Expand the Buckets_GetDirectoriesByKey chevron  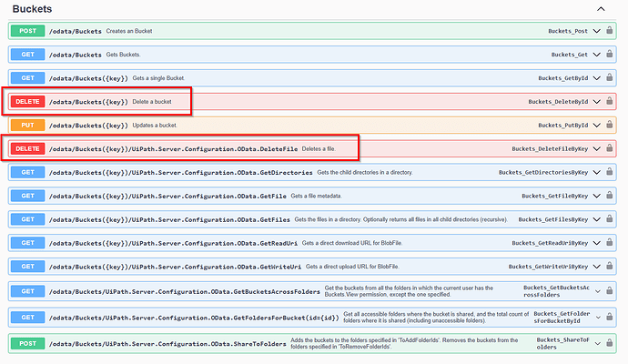(597, 172)
